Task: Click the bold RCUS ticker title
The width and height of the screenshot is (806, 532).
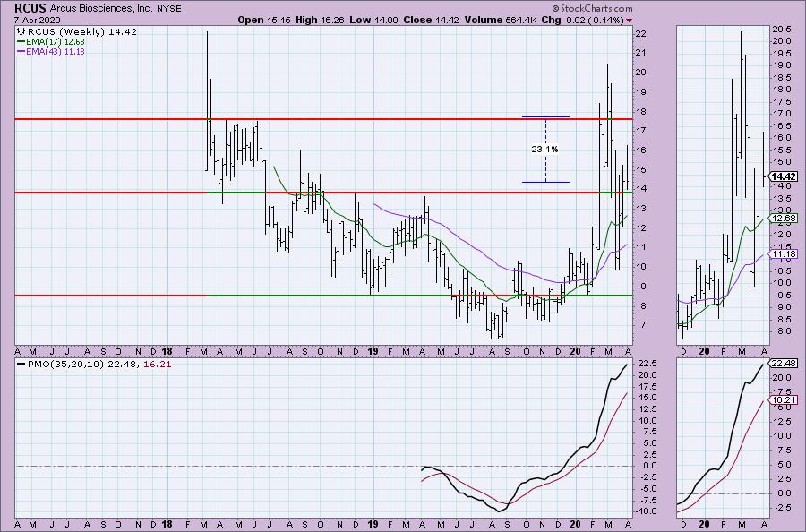Action: point(30,8)
